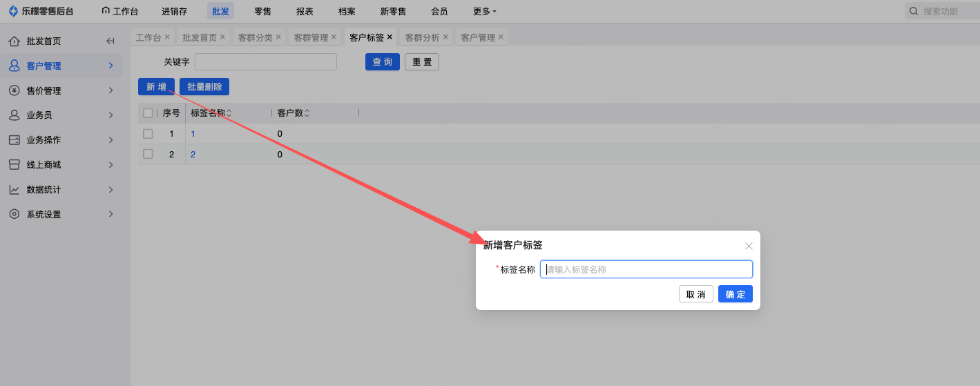Click the search magnifier icon
980x386 pixels.
(x=914, y=11)
